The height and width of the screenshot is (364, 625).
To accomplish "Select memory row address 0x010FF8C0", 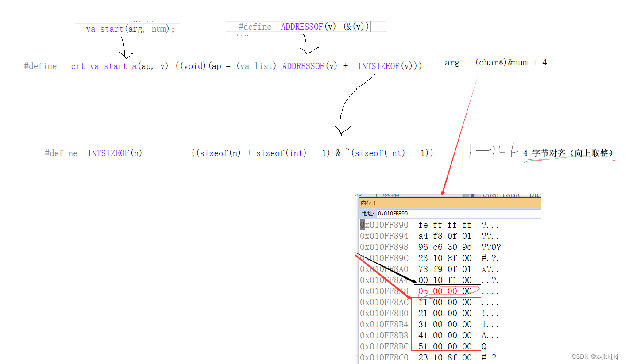I will [x=384, y=358].
